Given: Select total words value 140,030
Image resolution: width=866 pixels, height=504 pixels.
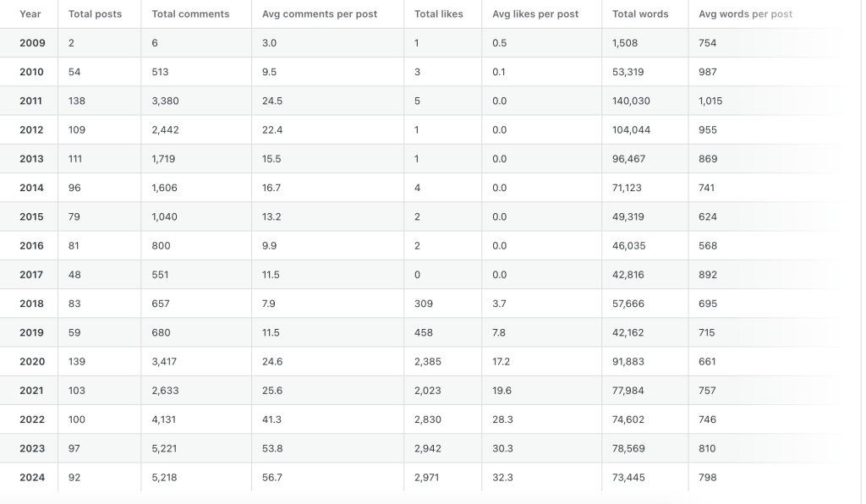Looking at the screenshot, I should (x=631, y=101).
